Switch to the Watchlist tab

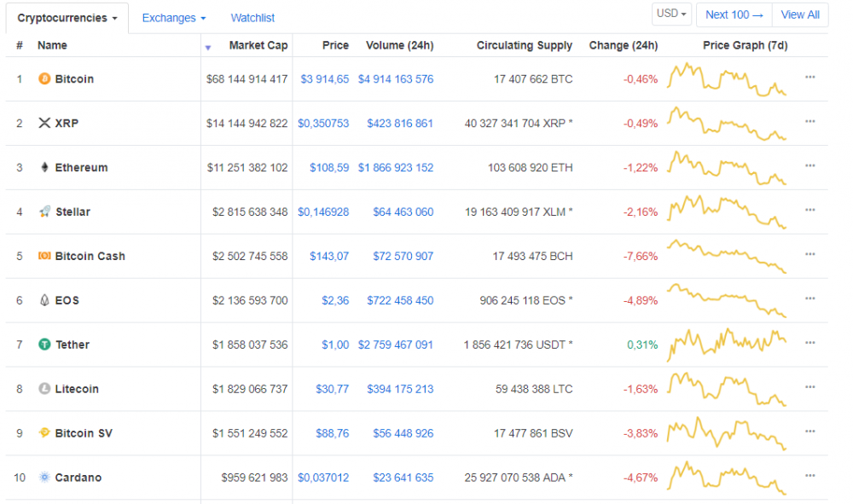click(252, 18)
